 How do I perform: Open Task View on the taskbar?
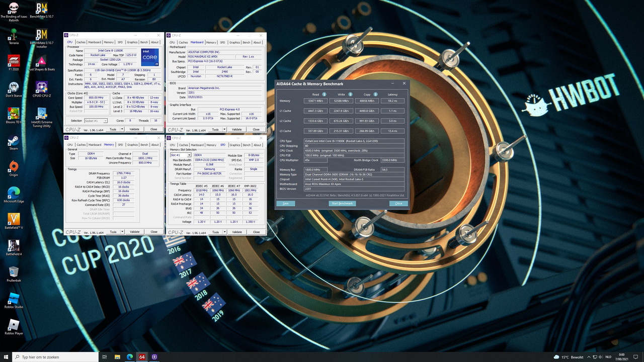point(104,356)
